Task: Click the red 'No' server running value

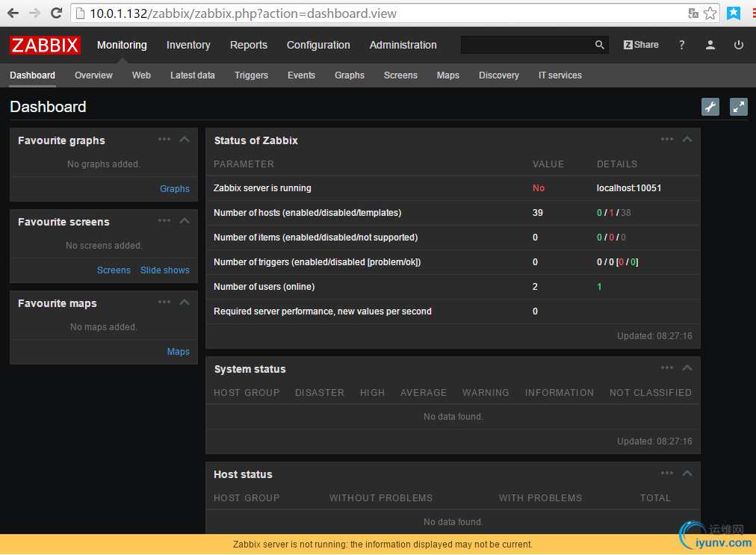Action: click(539, 188)
